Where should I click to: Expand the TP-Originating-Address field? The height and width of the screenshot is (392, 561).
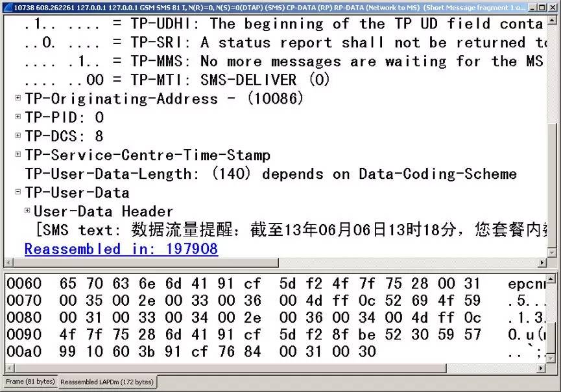click(18, 98)
